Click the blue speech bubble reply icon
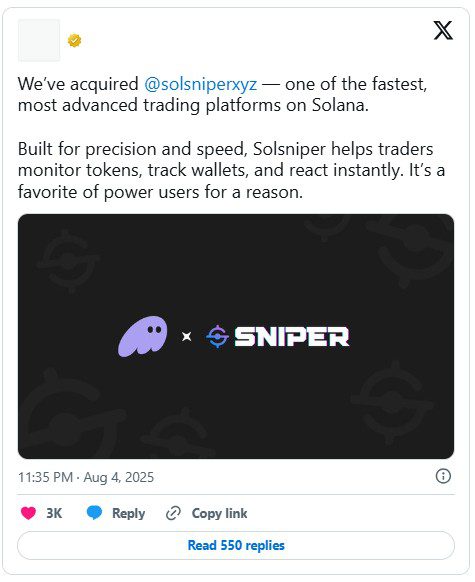Viewport: 475px width, 582px height. click(x=94, y=513)
